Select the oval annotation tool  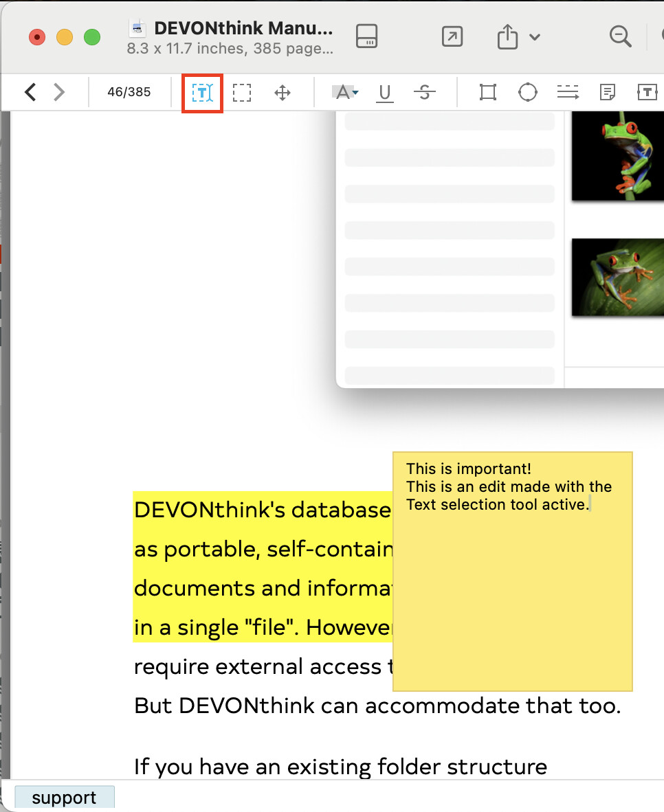(527, 93)
